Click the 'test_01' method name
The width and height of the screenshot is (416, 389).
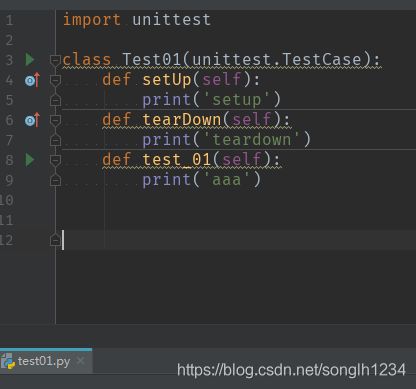pyautogui.click(x=177, y=160)
